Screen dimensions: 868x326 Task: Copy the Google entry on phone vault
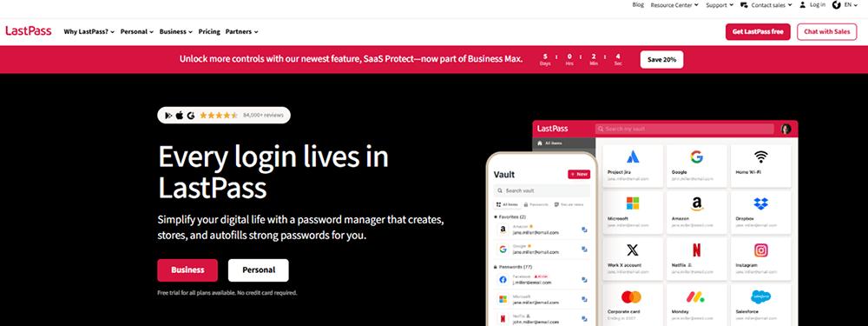[584, 249]
